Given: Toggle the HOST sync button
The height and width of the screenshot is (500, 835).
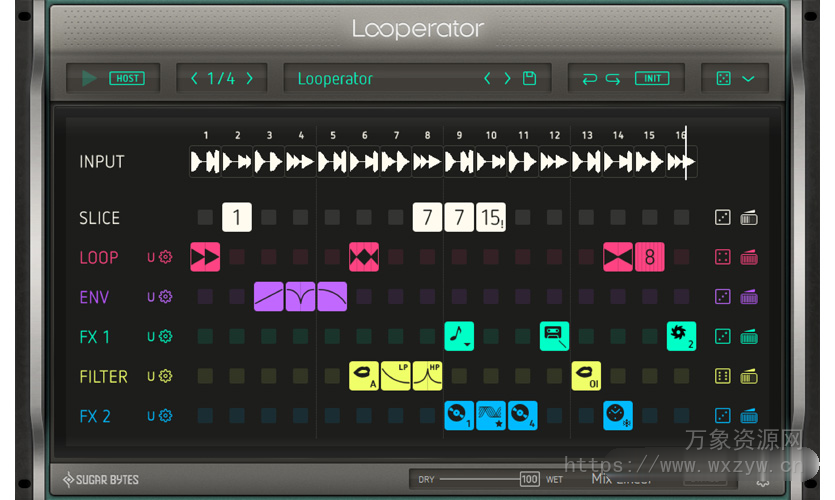Looking at the screenshot, I should point(127,78).
